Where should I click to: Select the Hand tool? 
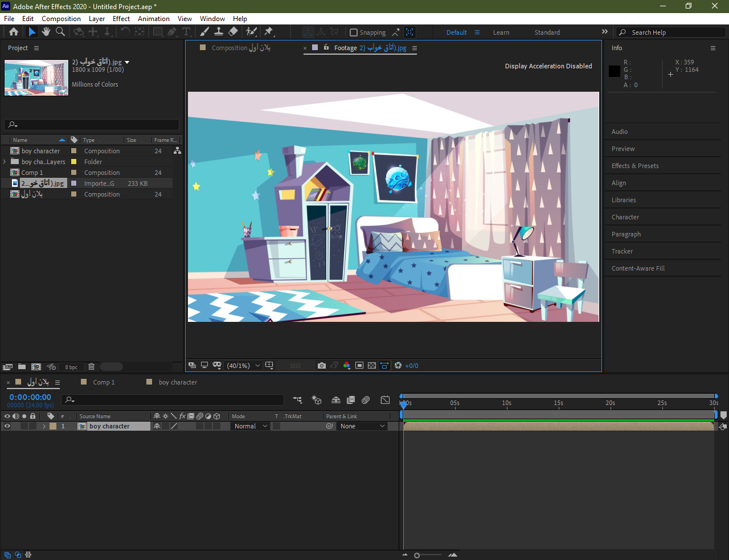[46, 32]
